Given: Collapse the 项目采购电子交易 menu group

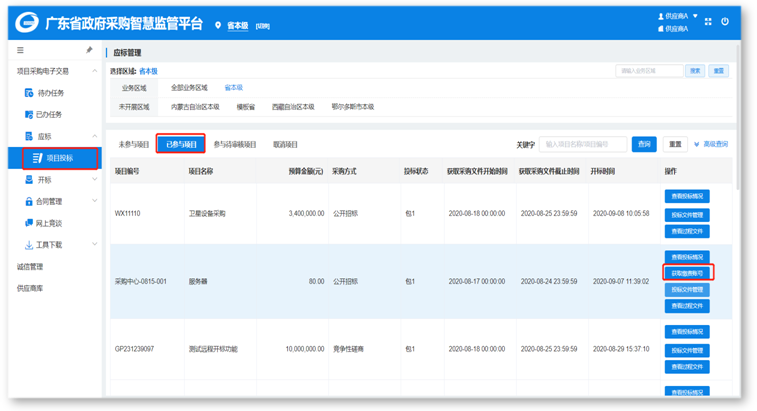Looking at the screenshot, I should click(95, 71).
